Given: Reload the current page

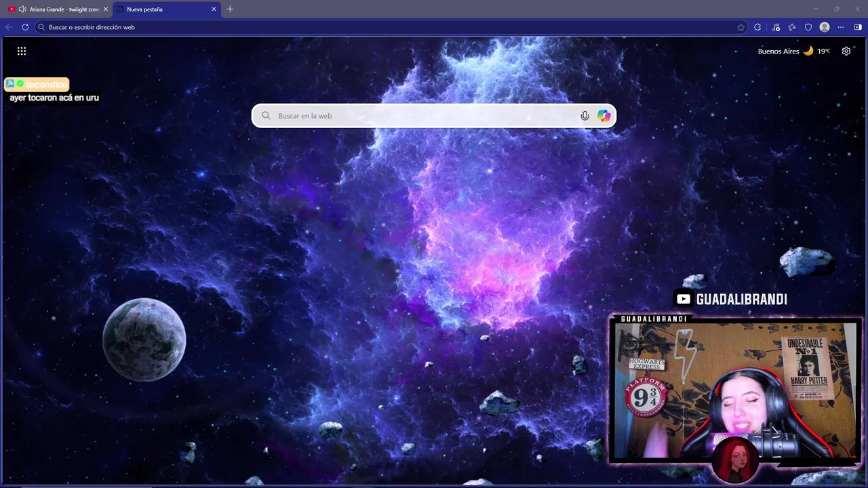Looking at the screenshot, I should (25, 27).
